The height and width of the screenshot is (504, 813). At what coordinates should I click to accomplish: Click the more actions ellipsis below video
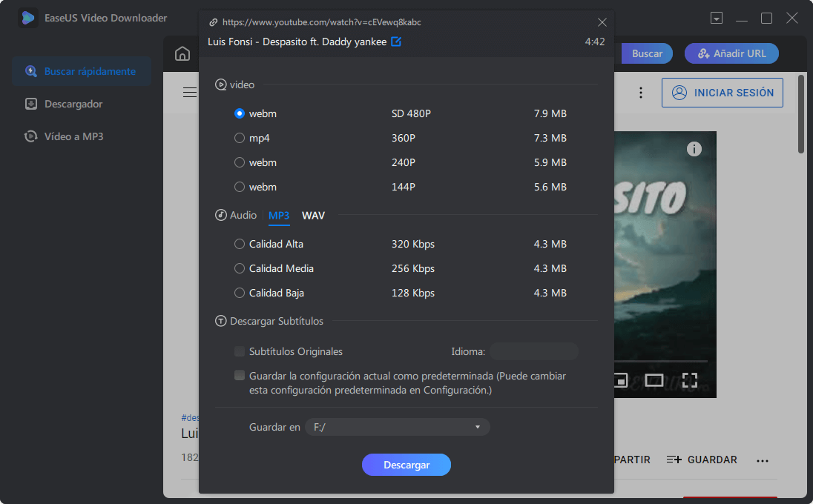[x=762, y=460]
